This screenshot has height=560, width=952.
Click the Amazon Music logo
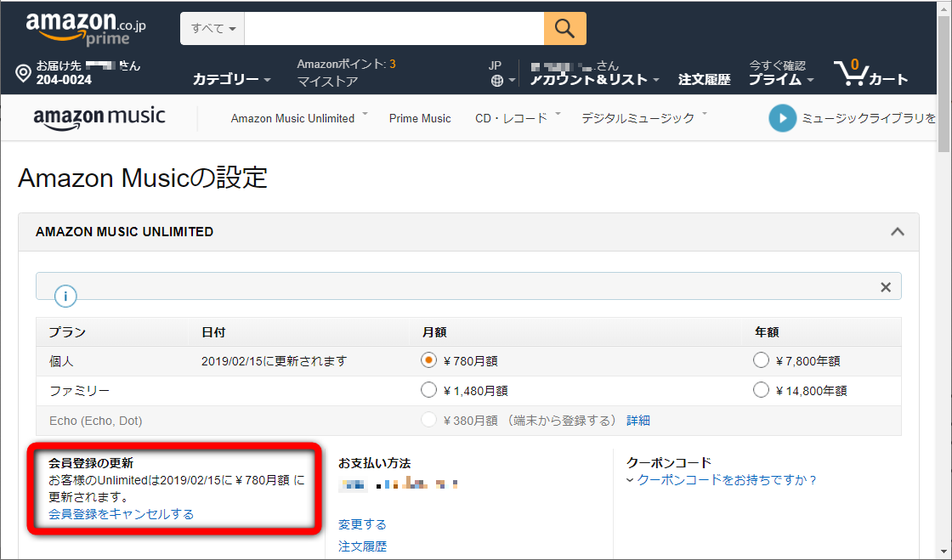(x=99, y=117)
